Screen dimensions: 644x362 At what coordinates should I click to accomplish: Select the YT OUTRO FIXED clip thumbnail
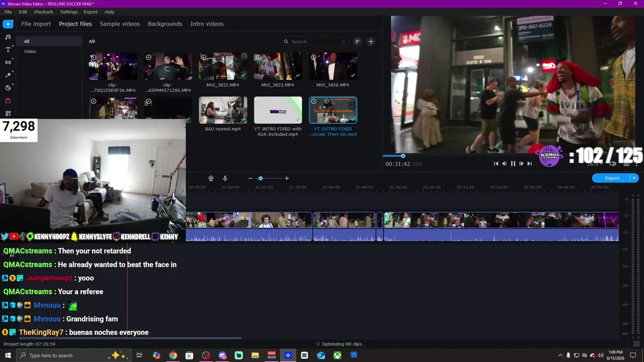pos(333,110)
